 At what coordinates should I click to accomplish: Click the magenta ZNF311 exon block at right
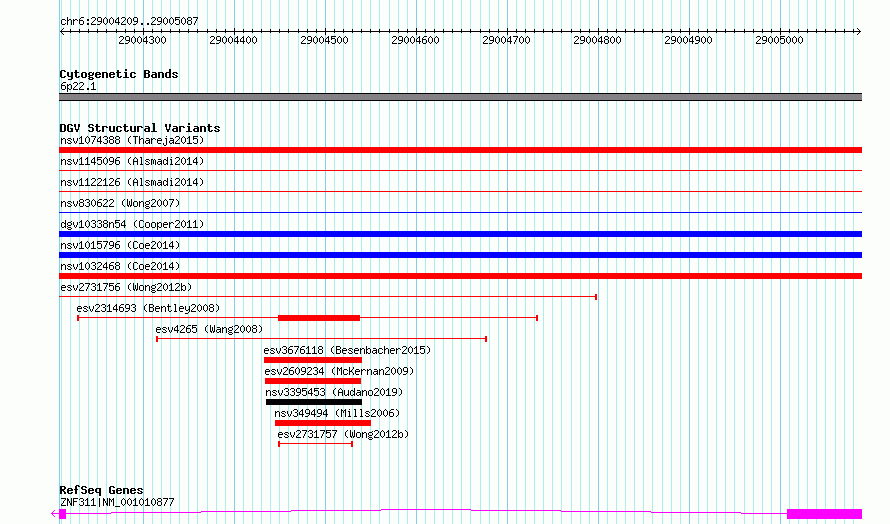coord(824,514)
